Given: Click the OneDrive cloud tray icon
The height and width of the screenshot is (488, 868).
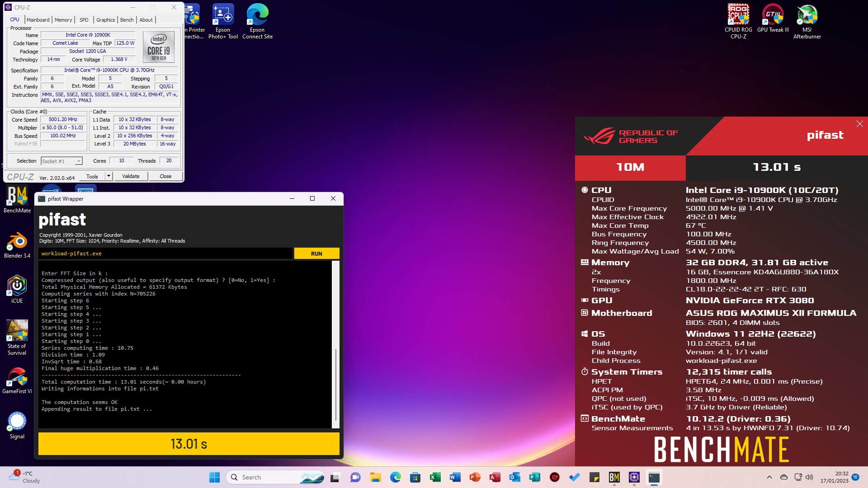Looking at the screenshot, I should tap(784, 477).
